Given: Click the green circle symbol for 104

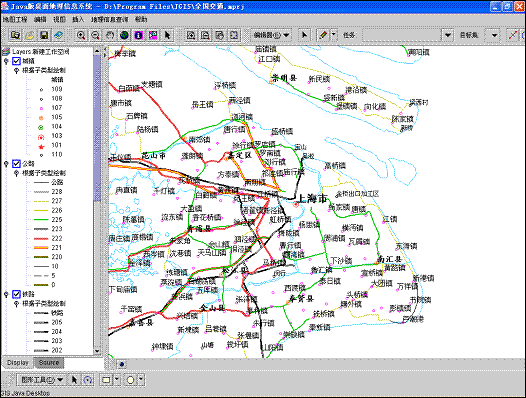Looking at the screenshot, I should point(41,127).
